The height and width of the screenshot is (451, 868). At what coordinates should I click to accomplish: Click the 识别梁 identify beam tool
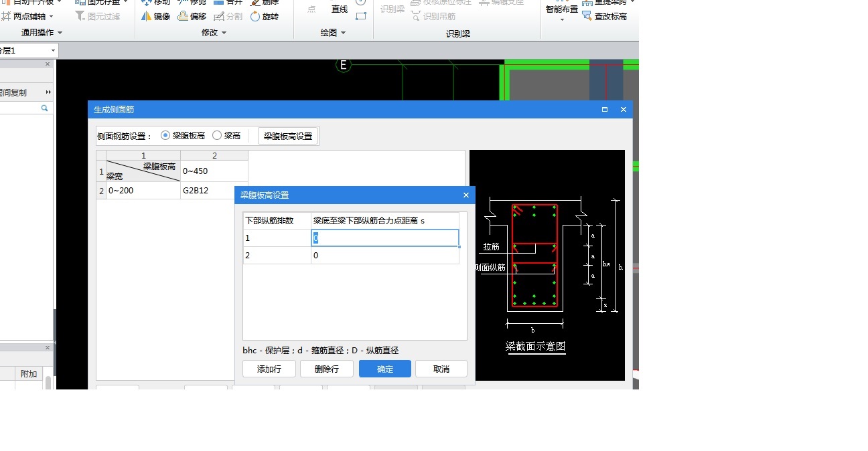pyautogui.click(x=392, y=9)
